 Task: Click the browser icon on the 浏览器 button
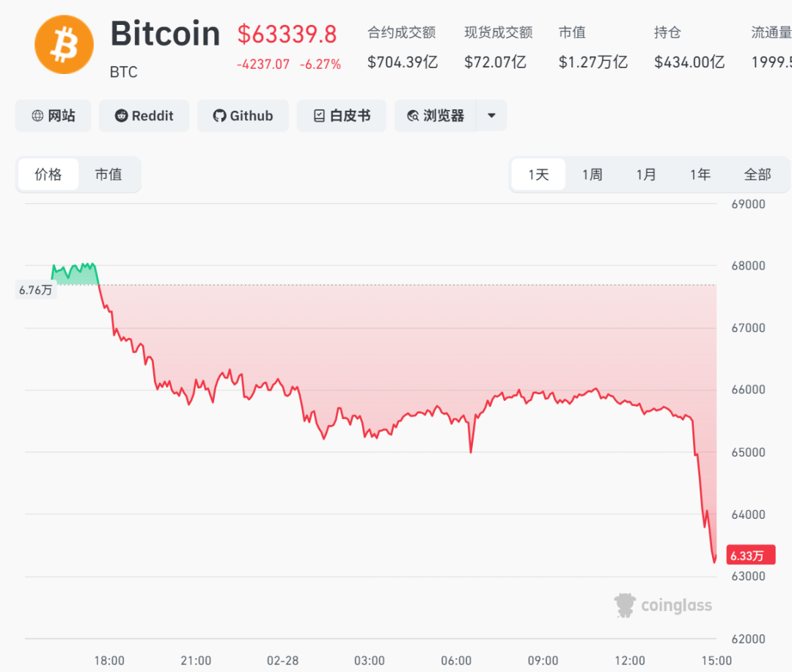[x=413, y=116]
